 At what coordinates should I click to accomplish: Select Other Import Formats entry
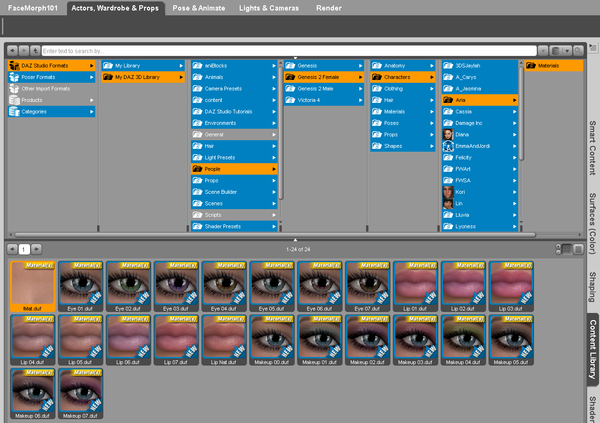52,88
